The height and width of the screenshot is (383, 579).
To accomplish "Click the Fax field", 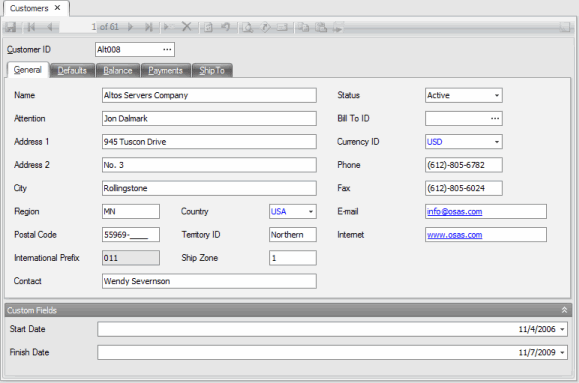I will (464, 188).
